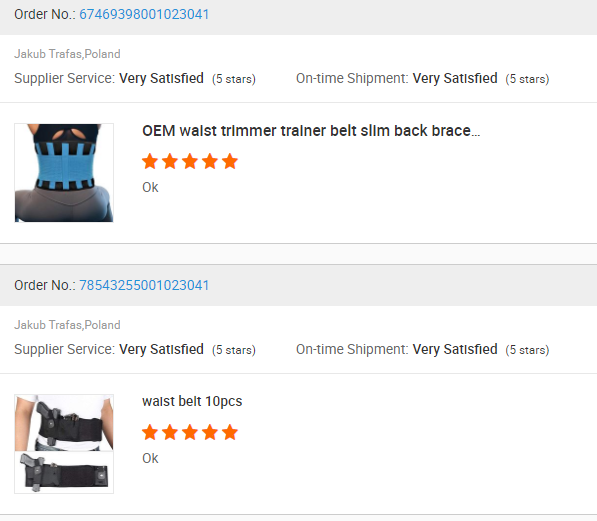Click third star of OEM waist trimmer rating
This screenshot has height=521, width=597.
coord(190,161)
